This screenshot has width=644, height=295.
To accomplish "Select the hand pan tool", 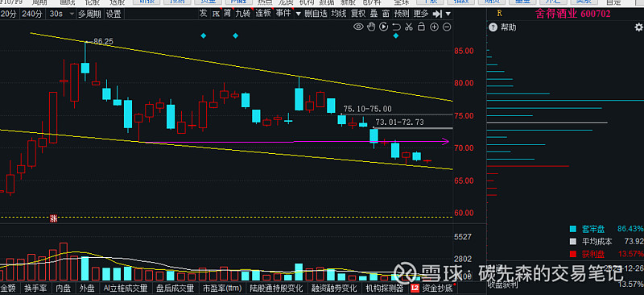I will (372, 27).
